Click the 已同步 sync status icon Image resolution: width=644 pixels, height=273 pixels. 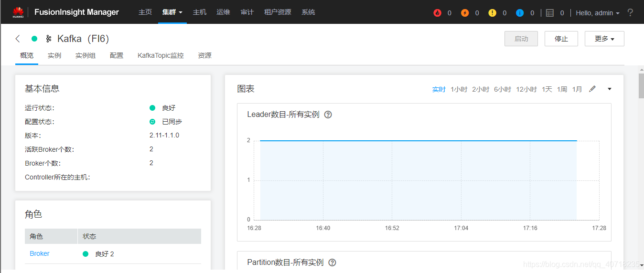pyautogui.click(x=152, y=122)
